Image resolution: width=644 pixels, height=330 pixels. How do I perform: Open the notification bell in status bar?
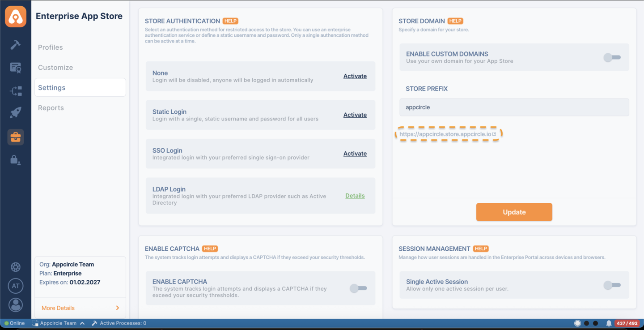(608, 323)
